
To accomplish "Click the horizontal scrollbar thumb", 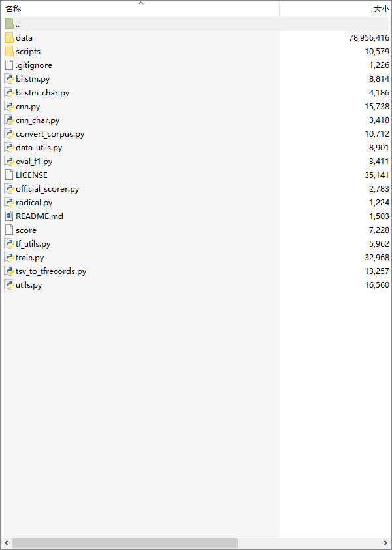I will click(124, 543).
